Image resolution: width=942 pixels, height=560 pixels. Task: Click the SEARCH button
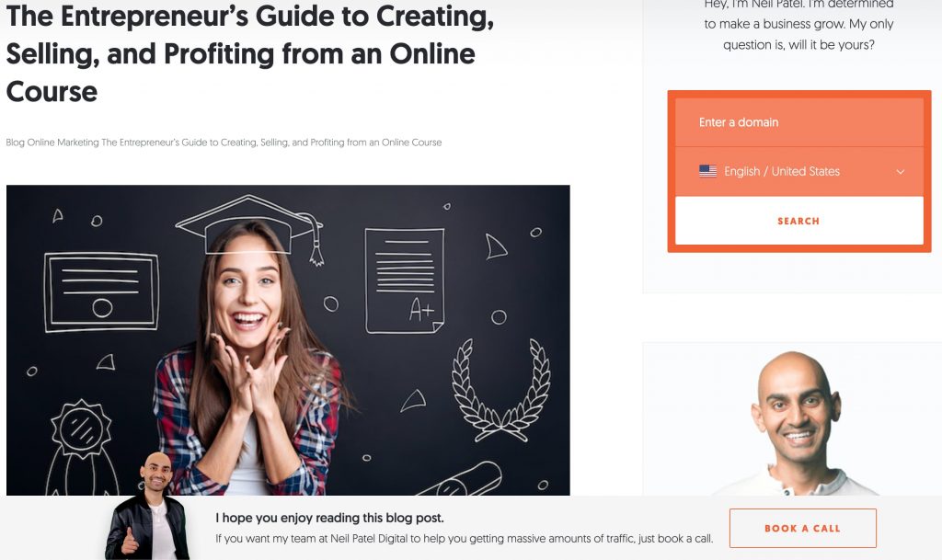[799, 221]
